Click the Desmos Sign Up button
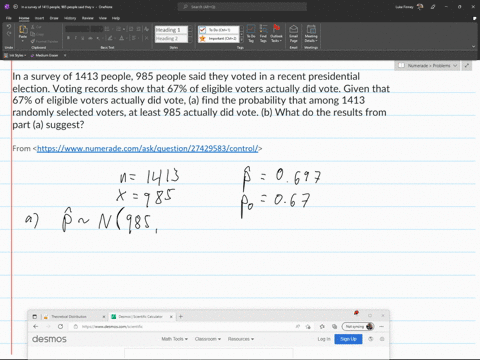480x360 pixels. coord(348,339)
